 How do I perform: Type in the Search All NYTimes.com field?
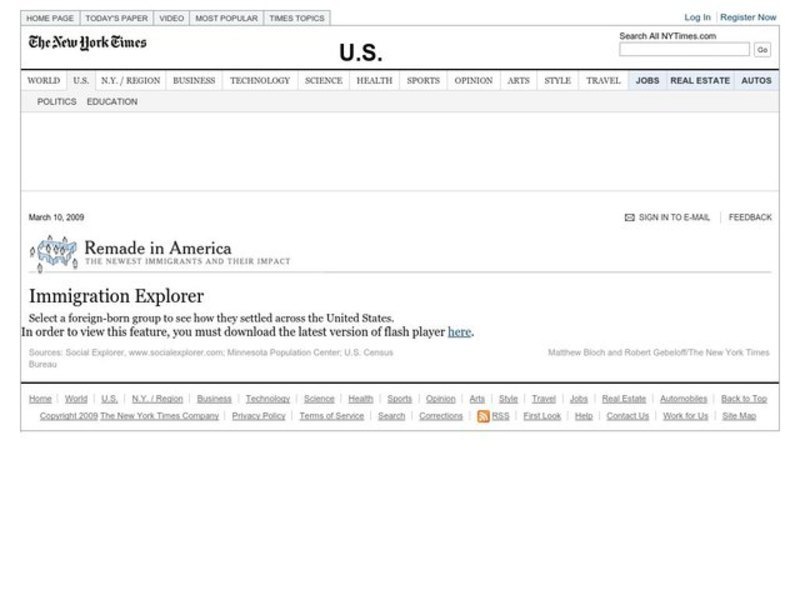[x=684, y=49]
